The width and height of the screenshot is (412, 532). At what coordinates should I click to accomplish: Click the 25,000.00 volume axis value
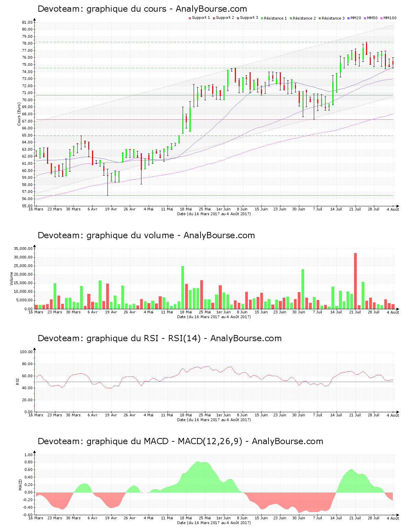23,266
